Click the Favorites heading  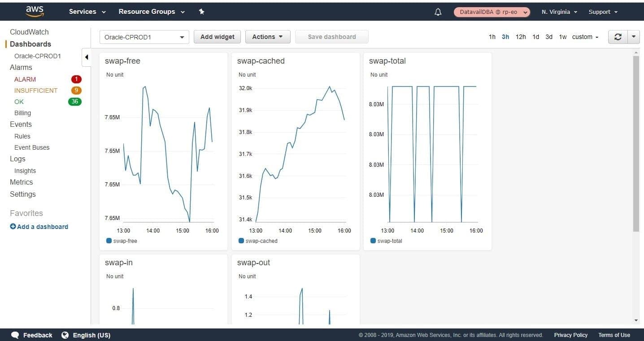click(x=26, y=213)
